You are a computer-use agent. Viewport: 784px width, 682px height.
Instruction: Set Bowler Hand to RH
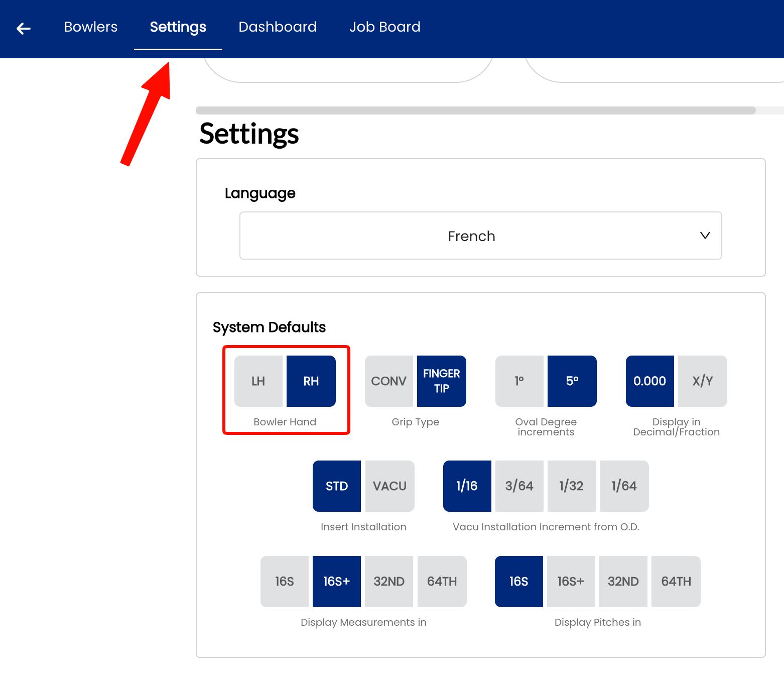311,381
